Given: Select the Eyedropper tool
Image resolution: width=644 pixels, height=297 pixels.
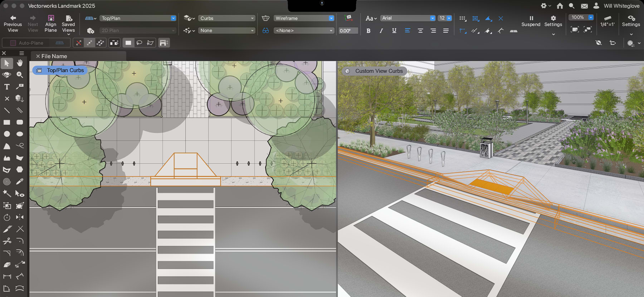Looking at the screenshot, I should [20, 181].
